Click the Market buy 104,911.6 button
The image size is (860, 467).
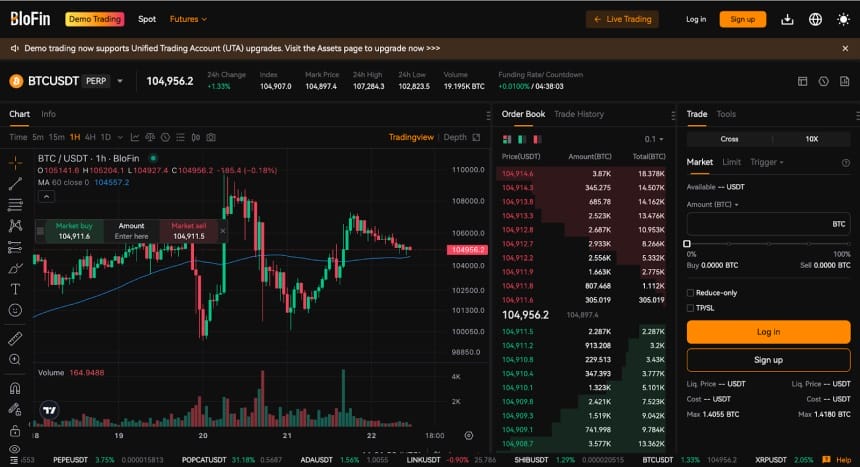point(74,231)
